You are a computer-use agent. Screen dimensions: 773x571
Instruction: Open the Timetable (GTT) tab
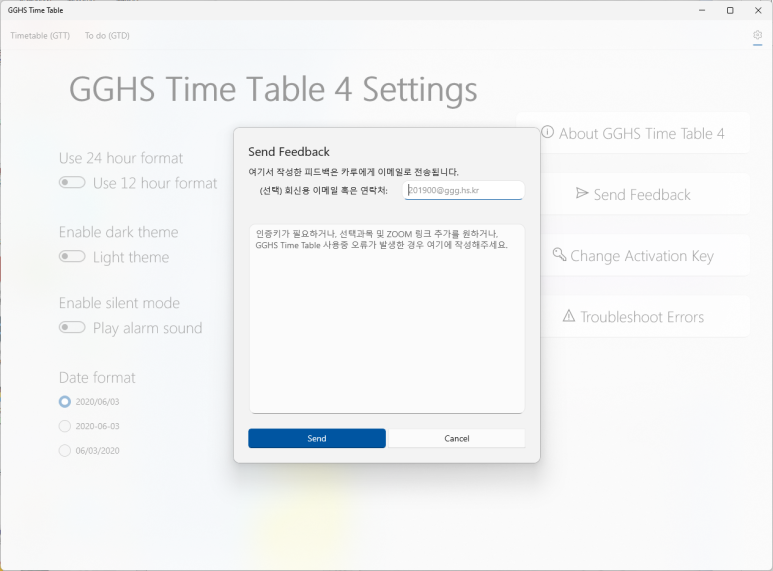point(40,36)
